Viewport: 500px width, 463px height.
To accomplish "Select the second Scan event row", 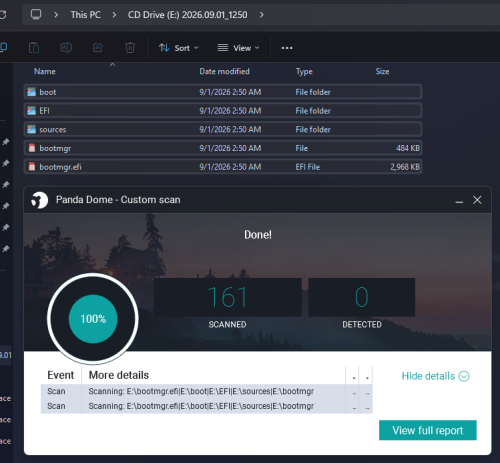I will 206,406.
